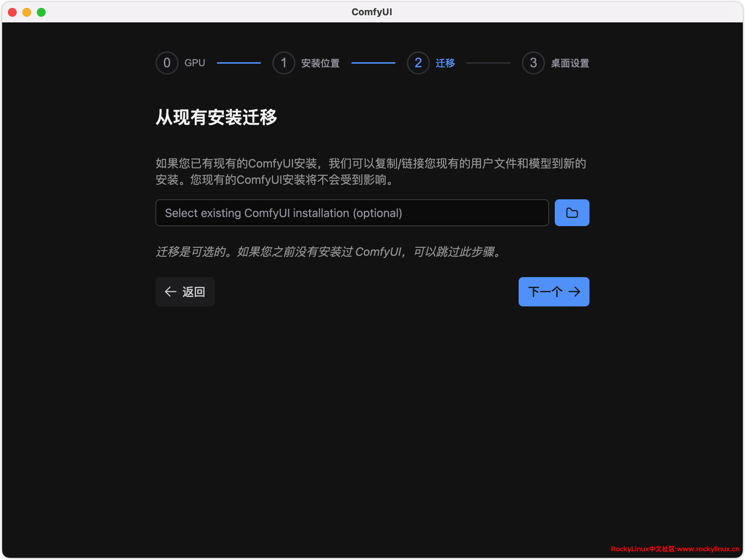Click the 从现有安装迁移 heading
The height and width of the screenshot is (560, 745).
point(216,117)
